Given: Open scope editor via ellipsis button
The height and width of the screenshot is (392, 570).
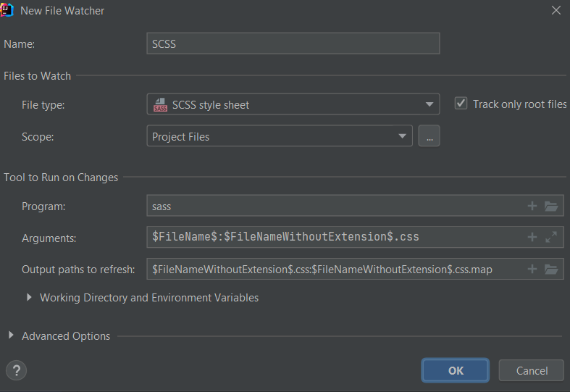Looking at the screenshot, I should point(429,136).
